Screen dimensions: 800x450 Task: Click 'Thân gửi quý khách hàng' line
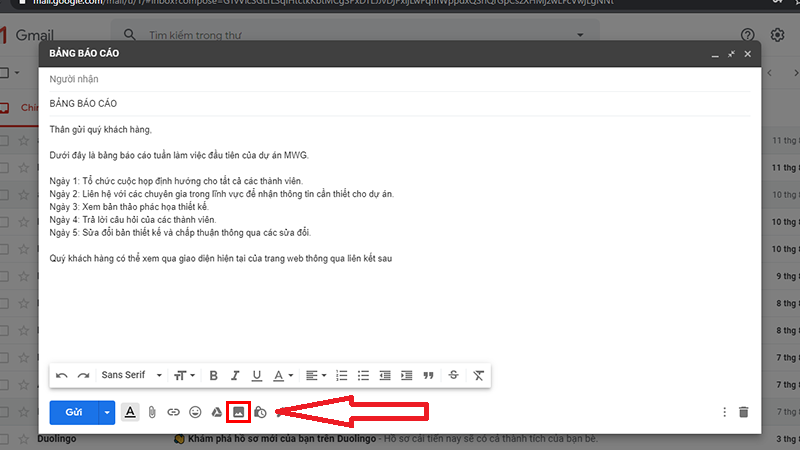pos(101,130)
